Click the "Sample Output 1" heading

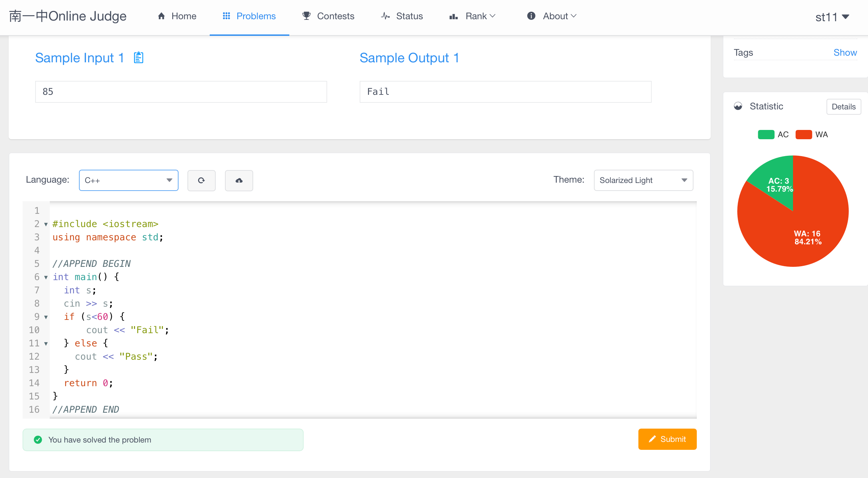(x=409, y=58)
